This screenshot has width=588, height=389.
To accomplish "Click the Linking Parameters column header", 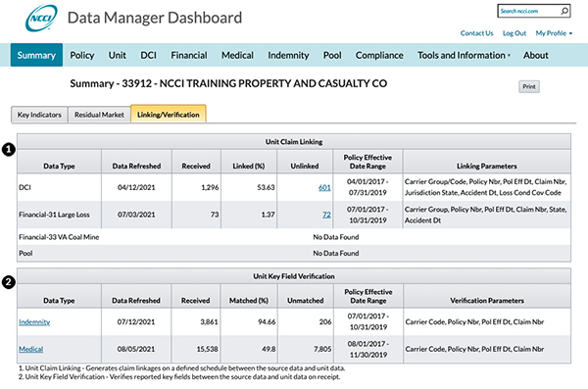I will tap(487, 166).
